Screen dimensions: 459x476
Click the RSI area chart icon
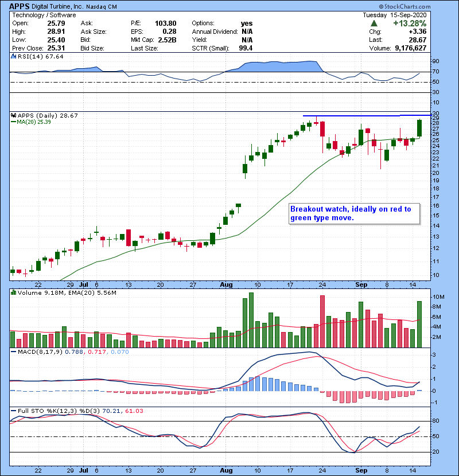13,56
